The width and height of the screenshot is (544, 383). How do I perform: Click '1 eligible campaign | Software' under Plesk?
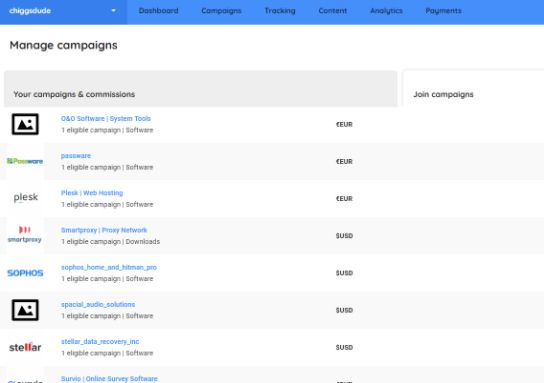coord(107,204)
